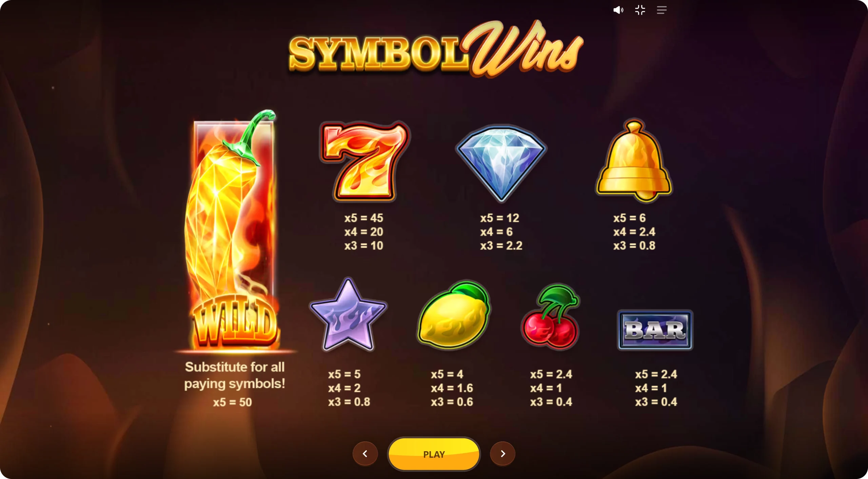
Task: Click the Symbol Wins title logo
Action: click(x=436, y=49)
